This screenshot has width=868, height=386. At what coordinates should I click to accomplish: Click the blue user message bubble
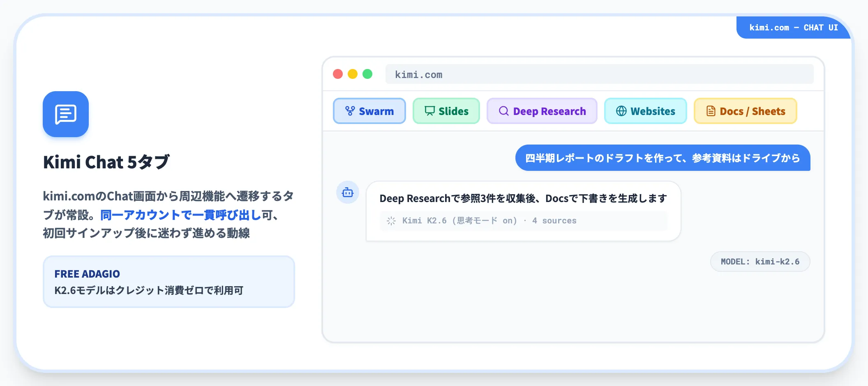click(663, 158)
